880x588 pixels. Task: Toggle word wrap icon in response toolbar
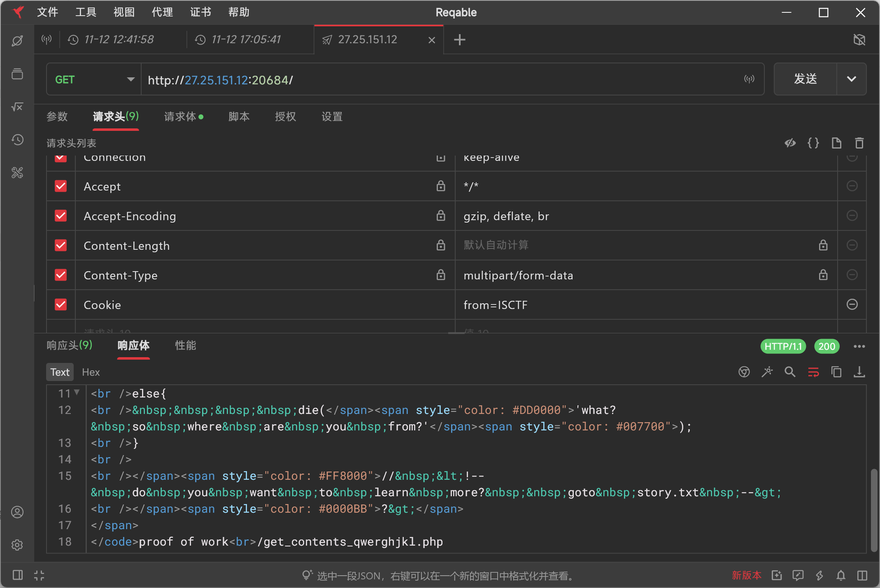click(813, 372)
